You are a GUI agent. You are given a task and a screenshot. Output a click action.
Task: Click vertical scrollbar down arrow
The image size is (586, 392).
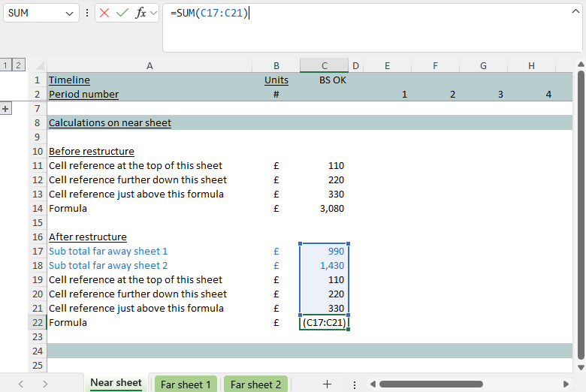point(580,366)
